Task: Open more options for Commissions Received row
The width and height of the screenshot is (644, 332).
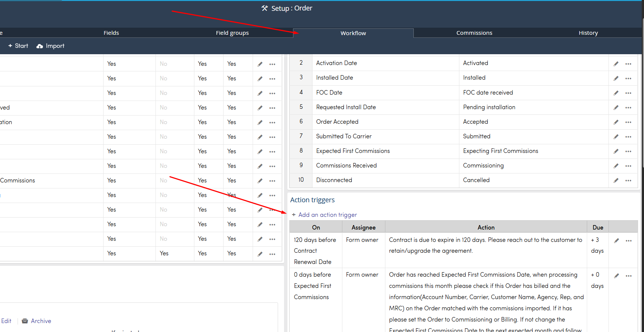Action: coord(628,166)
